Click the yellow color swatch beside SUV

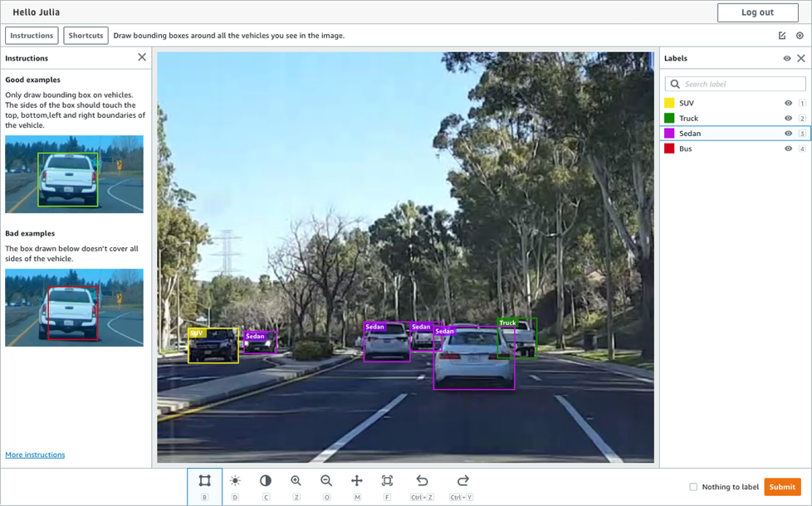tap(669, 103)
